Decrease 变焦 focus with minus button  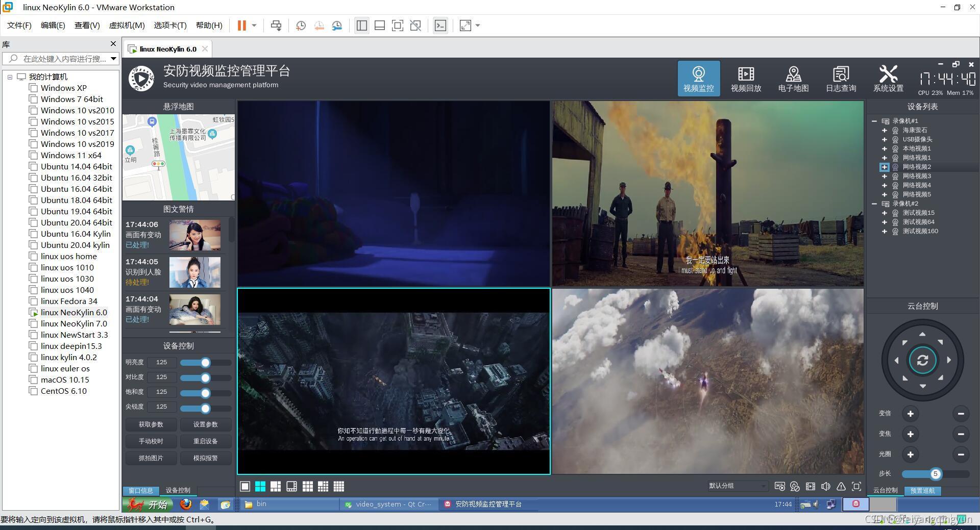[x=961, y=434]
